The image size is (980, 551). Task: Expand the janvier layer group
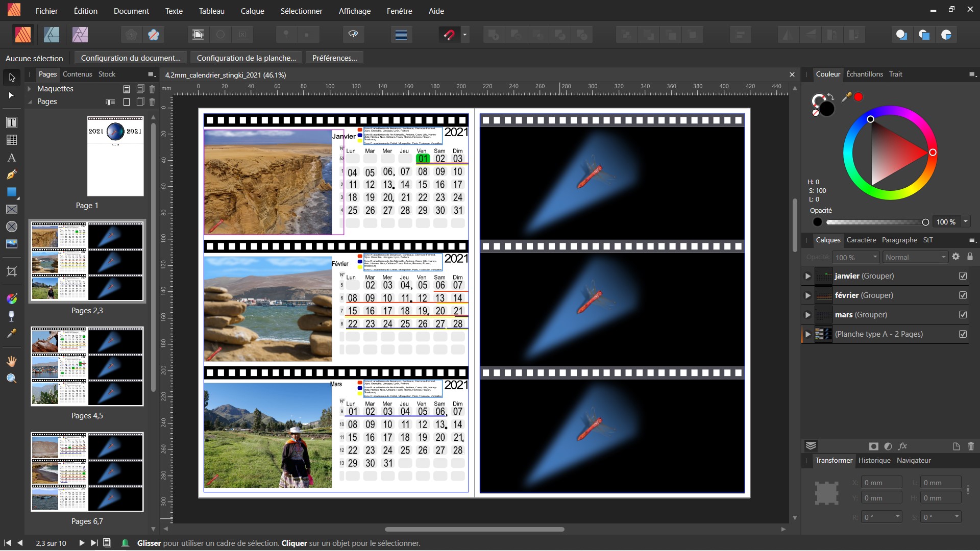(x=807, y=276)
